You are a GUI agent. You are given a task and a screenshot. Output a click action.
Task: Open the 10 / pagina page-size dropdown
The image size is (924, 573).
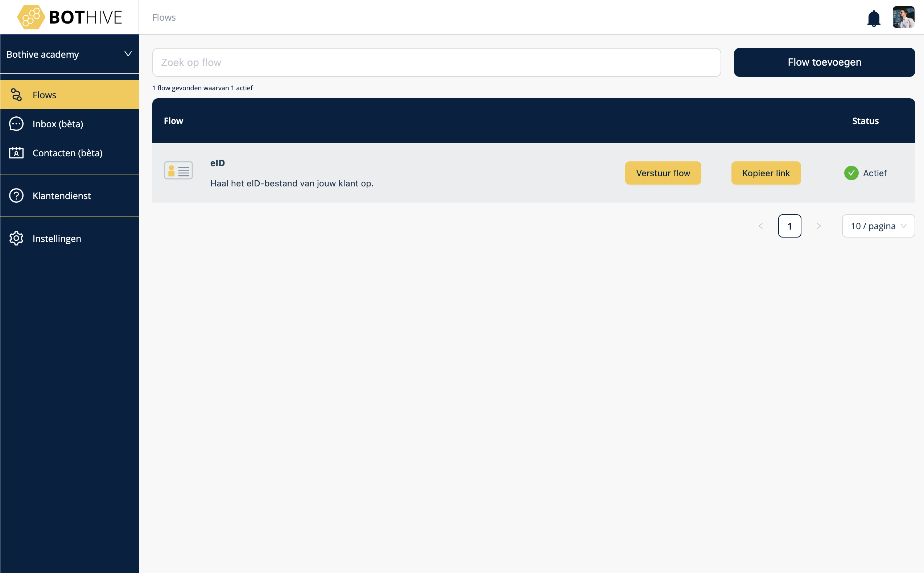point(878,226)
